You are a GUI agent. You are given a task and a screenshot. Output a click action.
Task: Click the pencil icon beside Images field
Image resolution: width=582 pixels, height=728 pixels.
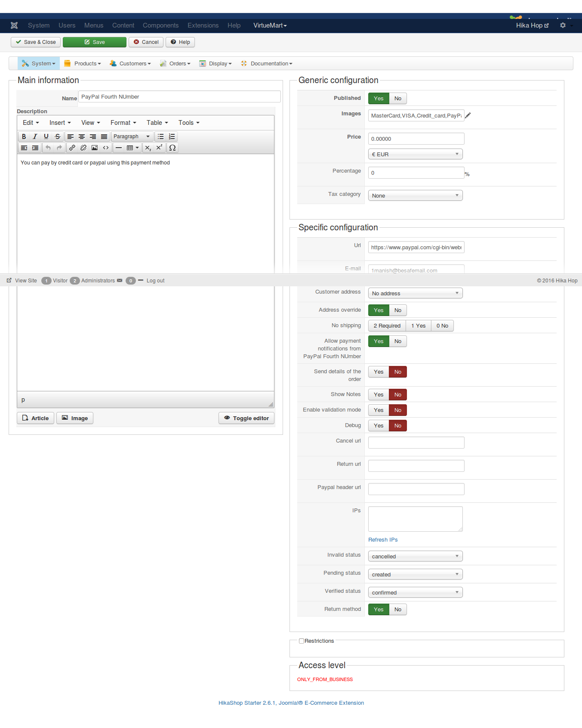pos(468,115)
